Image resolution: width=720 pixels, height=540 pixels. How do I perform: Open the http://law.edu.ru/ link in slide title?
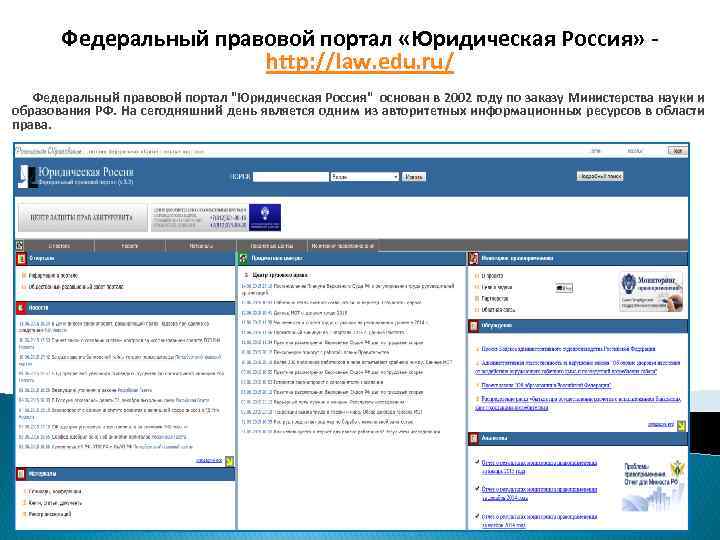[x=360, y=62]
